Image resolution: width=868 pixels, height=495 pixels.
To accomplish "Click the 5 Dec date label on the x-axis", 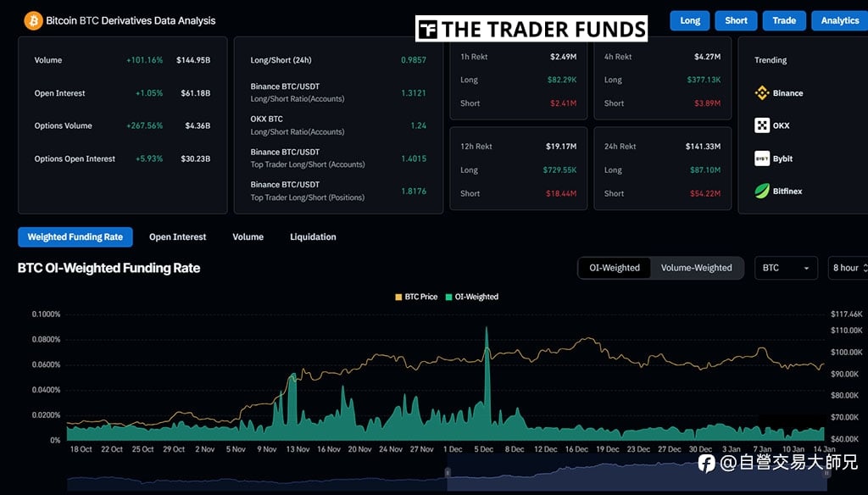I will click(483, 449).
